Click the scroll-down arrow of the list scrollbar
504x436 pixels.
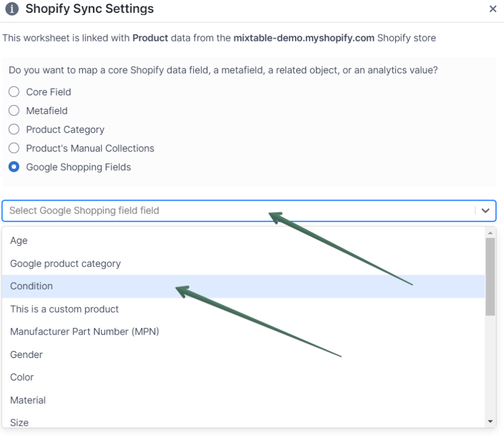pos(490,421)
